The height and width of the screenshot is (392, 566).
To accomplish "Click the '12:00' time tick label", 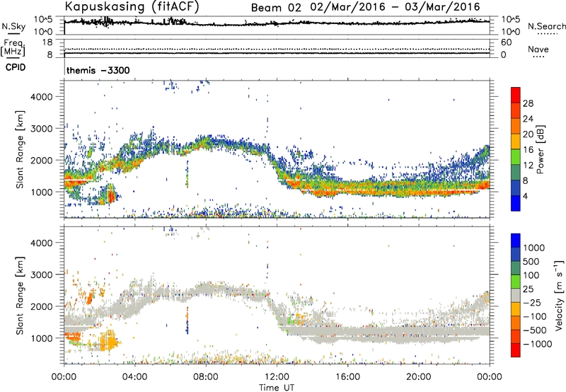I will 277,377.
